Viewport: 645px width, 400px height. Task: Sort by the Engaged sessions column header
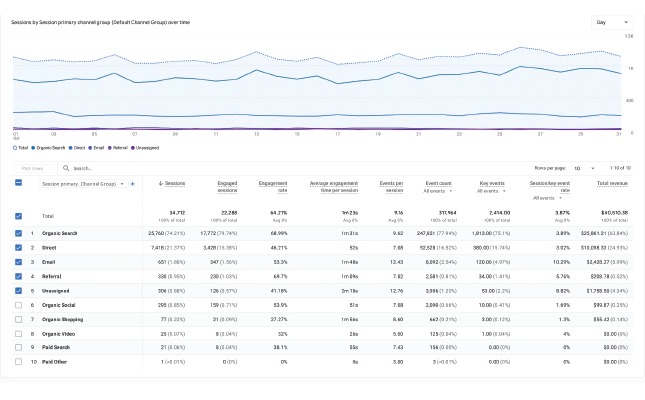click(x=227, y=186)
